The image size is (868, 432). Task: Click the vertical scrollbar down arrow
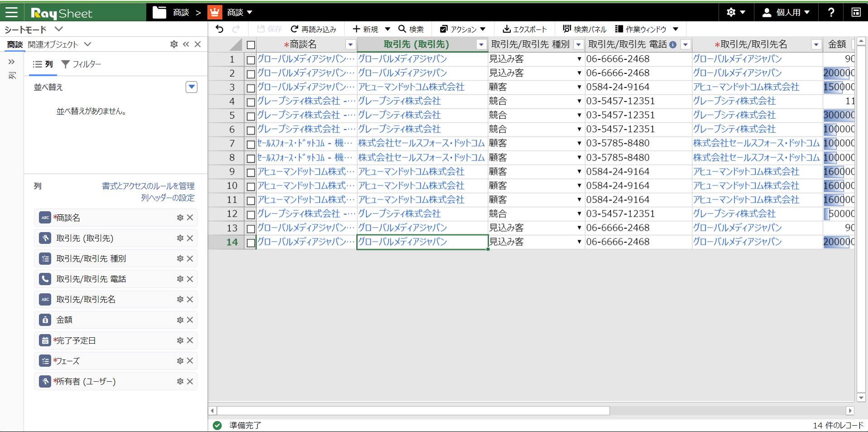tap(861, 398)
